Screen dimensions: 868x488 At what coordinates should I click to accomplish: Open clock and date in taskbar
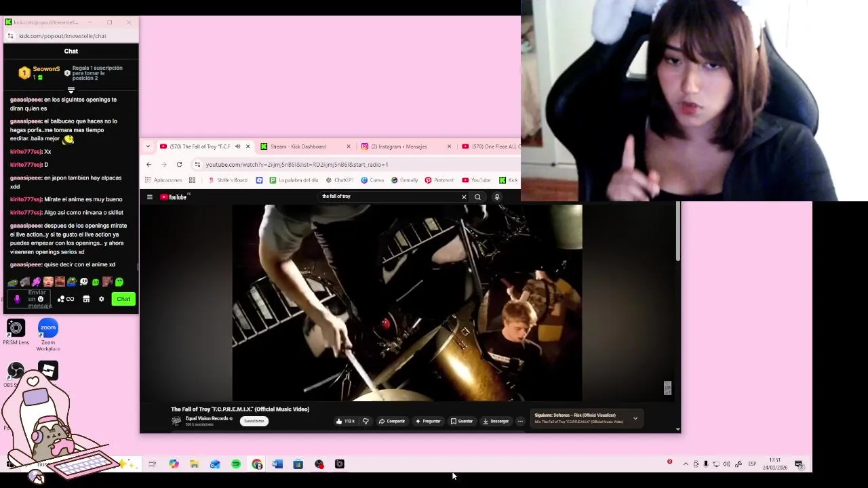pyautogui.click(x=774, y=464)
